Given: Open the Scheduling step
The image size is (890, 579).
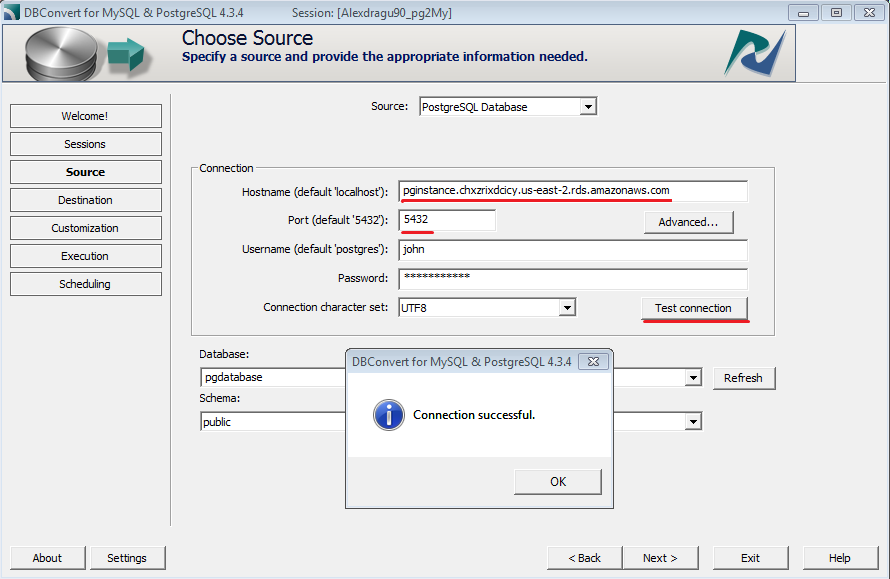Looking at the screenshot, I should pyautogui.click(x=86, y=284).
